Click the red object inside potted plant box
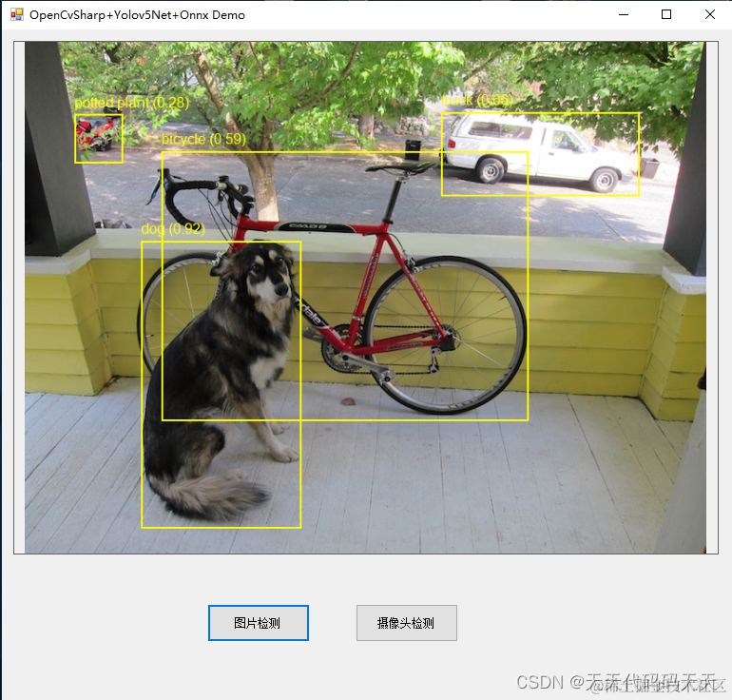 click(95, 131)
